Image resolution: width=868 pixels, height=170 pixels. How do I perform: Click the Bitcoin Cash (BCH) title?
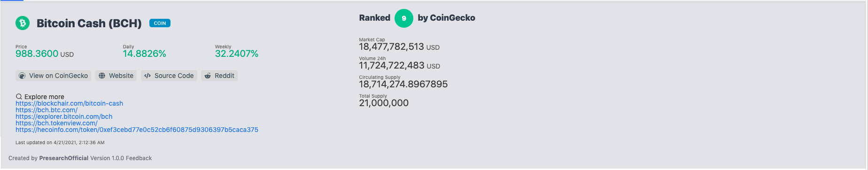point(89,23)
